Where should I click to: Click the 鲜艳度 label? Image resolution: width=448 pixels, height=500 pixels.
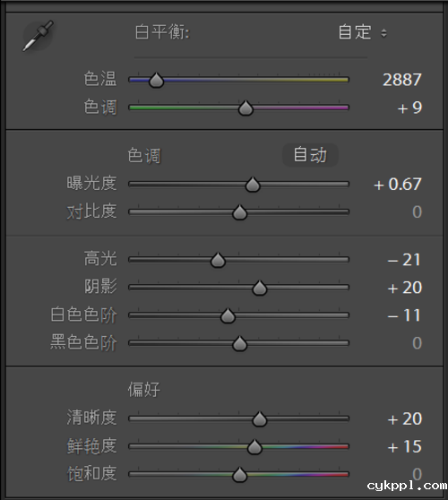[91, 446]
